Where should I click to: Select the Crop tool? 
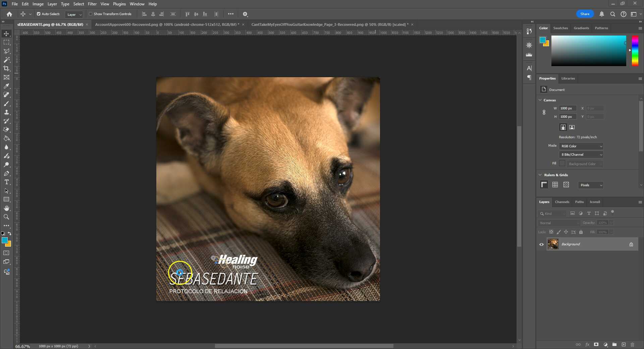point(6,68)
